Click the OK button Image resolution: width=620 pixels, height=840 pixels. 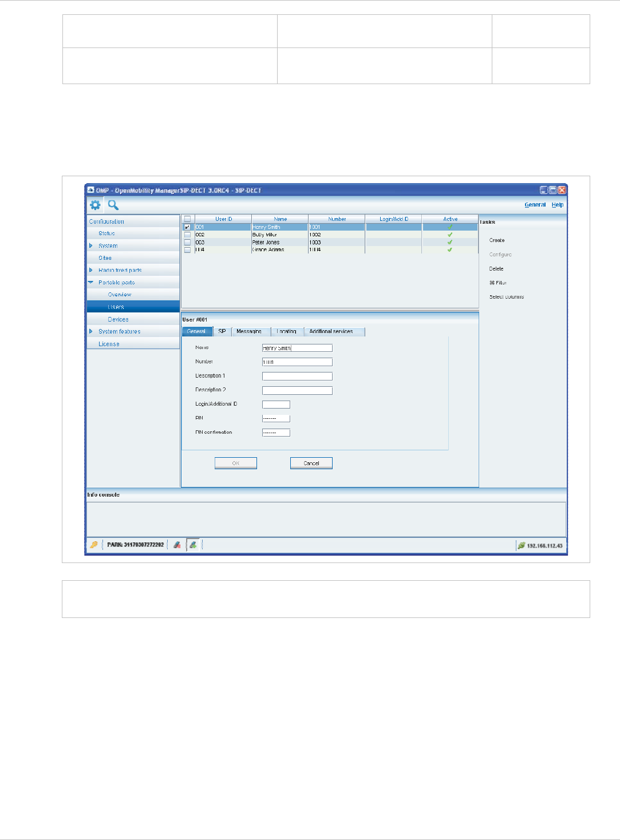pyautogui.click(x=236, y=463)
